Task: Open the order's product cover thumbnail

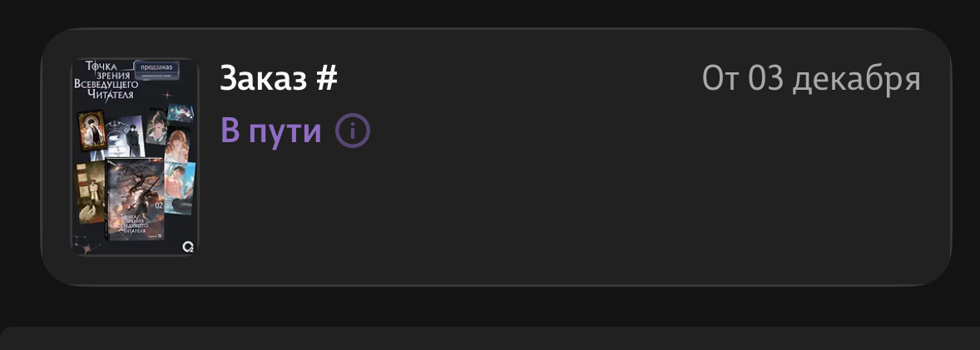Action: point(135,156)
